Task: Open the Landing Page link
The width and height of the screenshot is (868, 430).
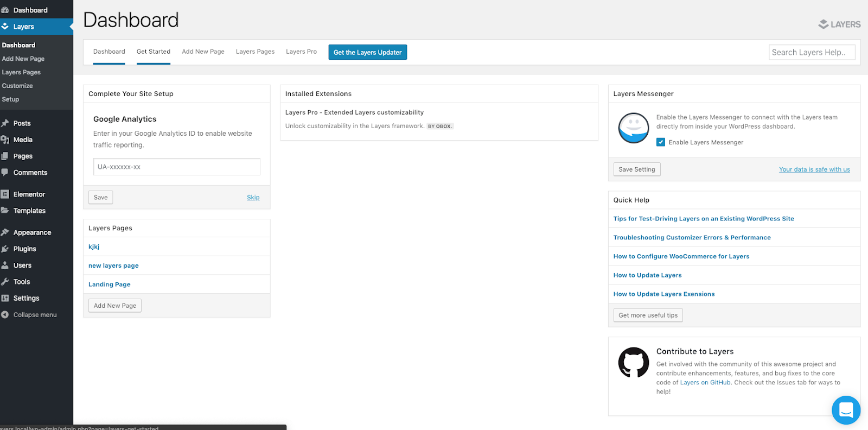Action: pos(110,284)
